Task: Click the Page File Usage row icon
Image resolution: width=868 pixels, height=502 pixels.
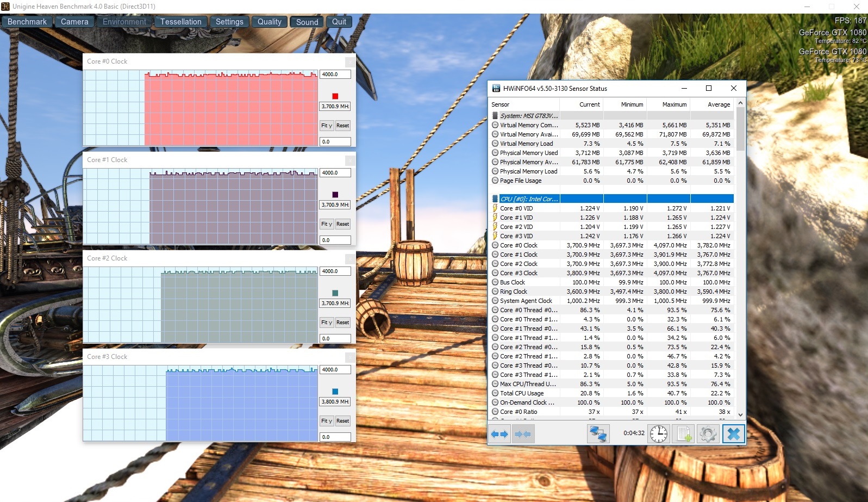Action: click(x=495, y=181)
